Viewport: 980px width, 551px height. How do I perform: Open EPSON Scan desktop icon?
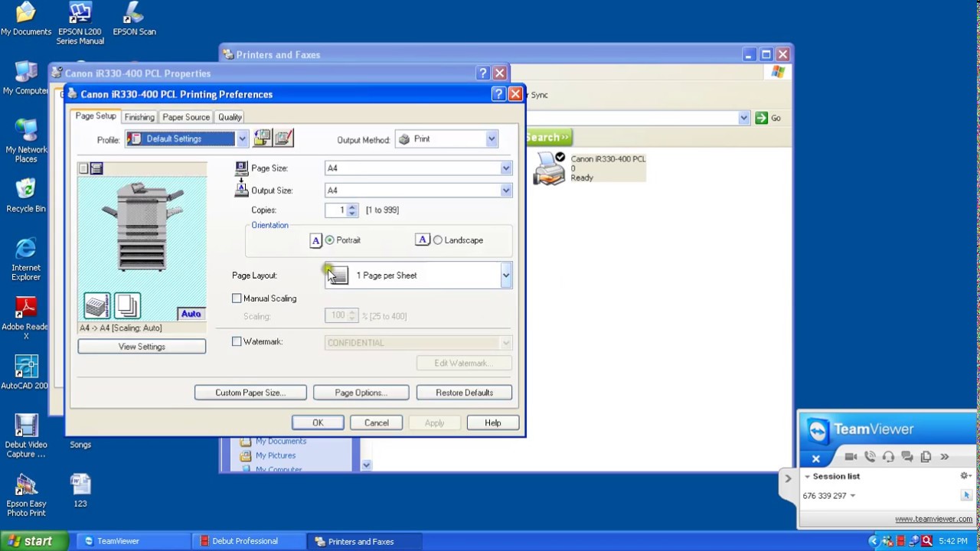pos(134,20)
